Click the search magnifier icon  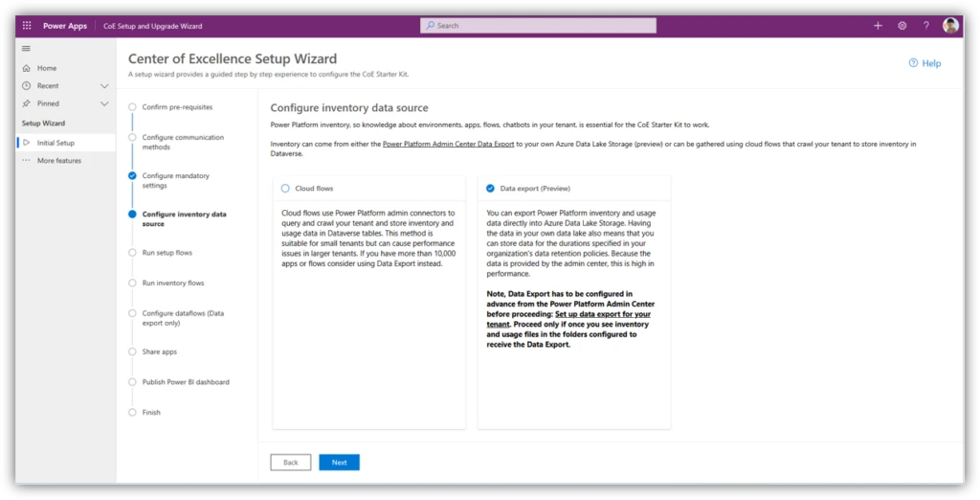[x=431, y=26]
